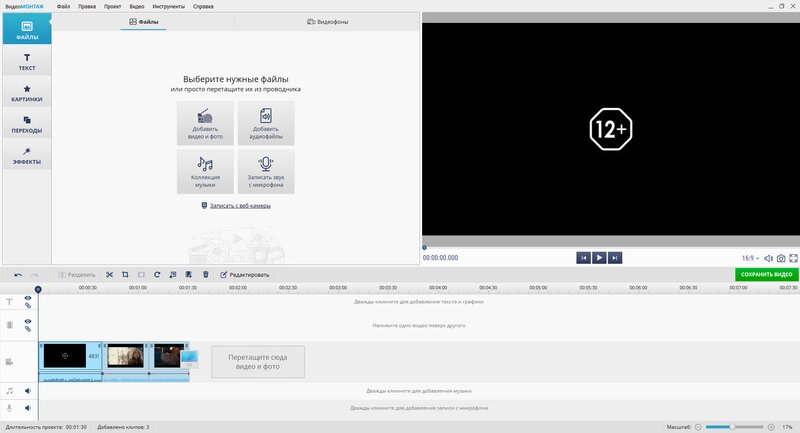This screenshot has width=800, height=433.
Task: Hide the text track using eye icon
Action: tap(28, 298)
